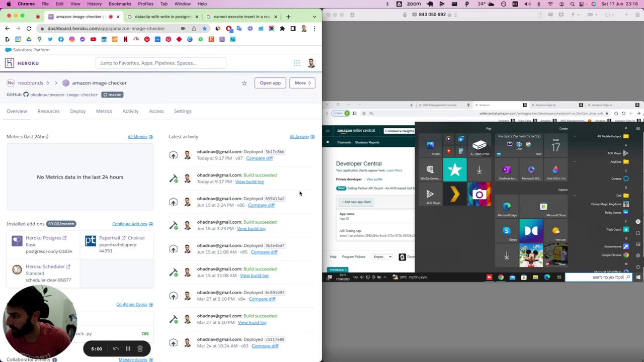Click Chrome's Extensions puzzle icon
644x362 pixels.
pos(282,29)
